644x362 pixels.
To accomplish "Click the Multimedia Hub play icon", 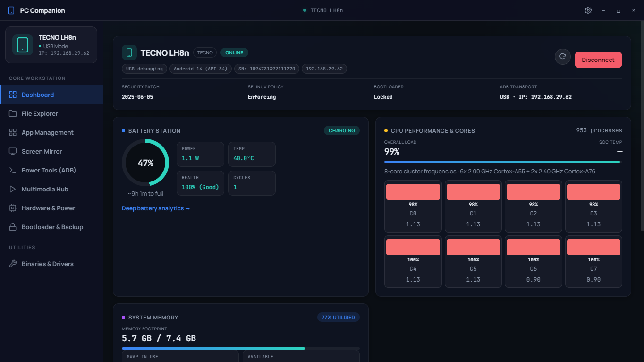I will (x=13, y=189).
